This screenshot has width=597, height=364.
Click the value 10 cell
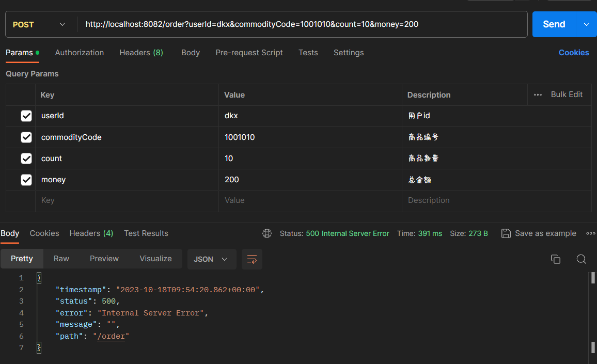[310, 159]
